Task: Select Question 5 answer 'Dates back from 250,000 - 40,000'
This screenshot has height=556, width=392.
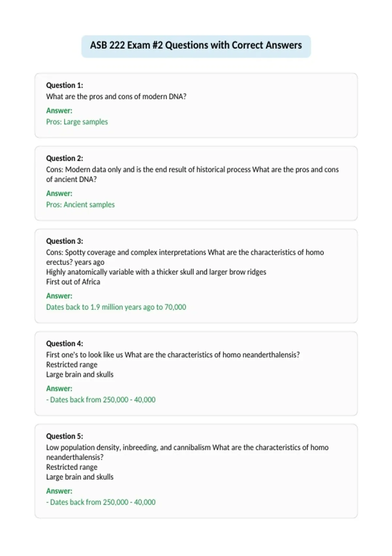Action: click(101, 502)
